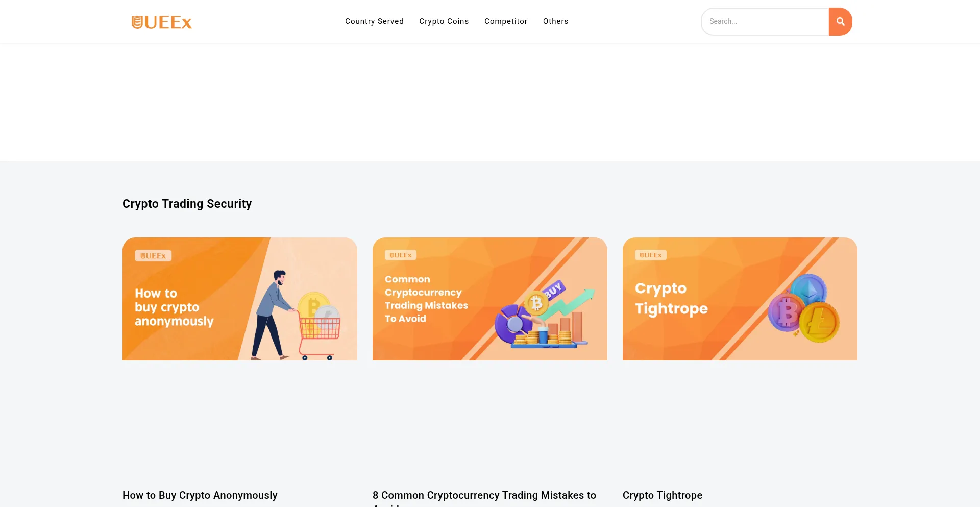Viewport: 980px width, 507px height.
Task: Open the 'How to Buy Crypto Anonymously' title link
Action: coord(200,495)
